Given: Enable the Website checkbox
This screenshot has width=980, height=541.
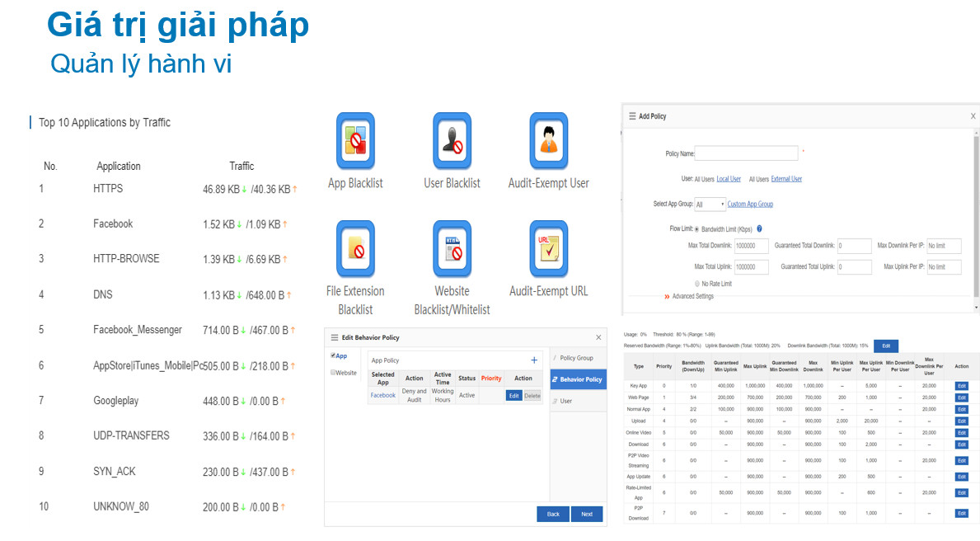Looking at the screenshot, I should tap(333, 373).
